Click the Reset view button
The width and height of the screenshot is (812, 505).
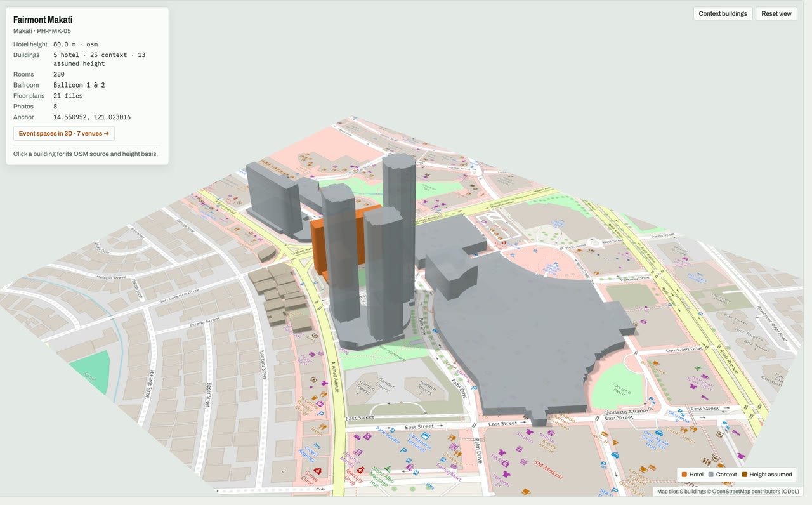[x=776, y=14]
